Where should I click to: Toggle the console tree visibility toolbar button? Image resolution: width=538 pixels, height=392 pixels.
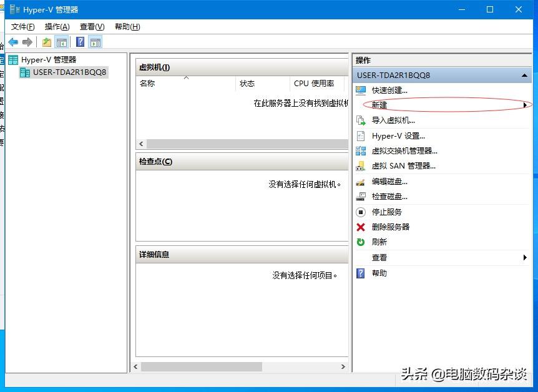(x=60, y=42)
